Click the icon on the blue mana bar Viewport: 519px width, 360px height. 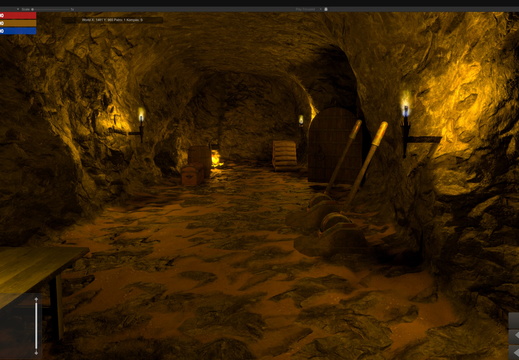pos(2,31)
